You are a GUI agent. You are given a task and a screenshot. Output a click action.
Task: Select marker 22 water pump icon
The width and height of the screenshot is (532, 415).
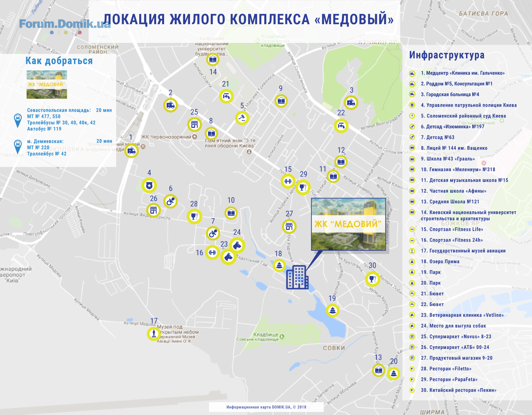coord(341,125)
